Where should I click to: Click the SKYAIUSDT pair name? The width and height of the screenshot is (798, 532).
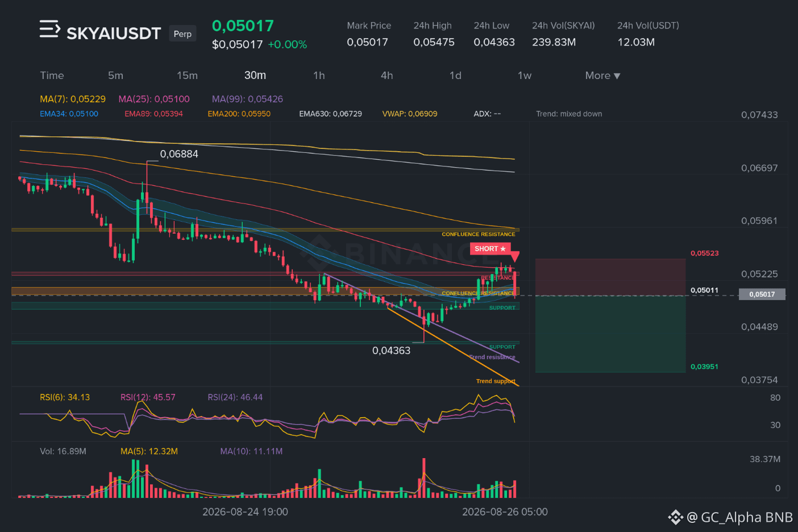tap(114, 34)
